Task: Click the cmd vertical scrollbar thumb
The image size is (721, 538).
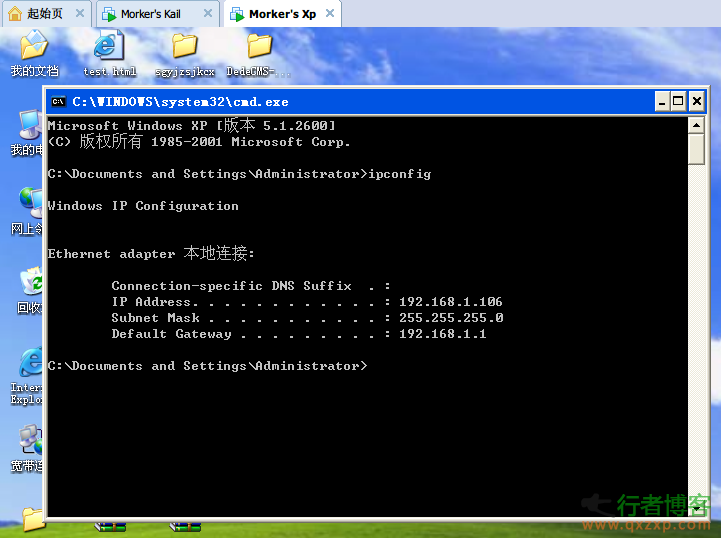Action: coord(696,149)
